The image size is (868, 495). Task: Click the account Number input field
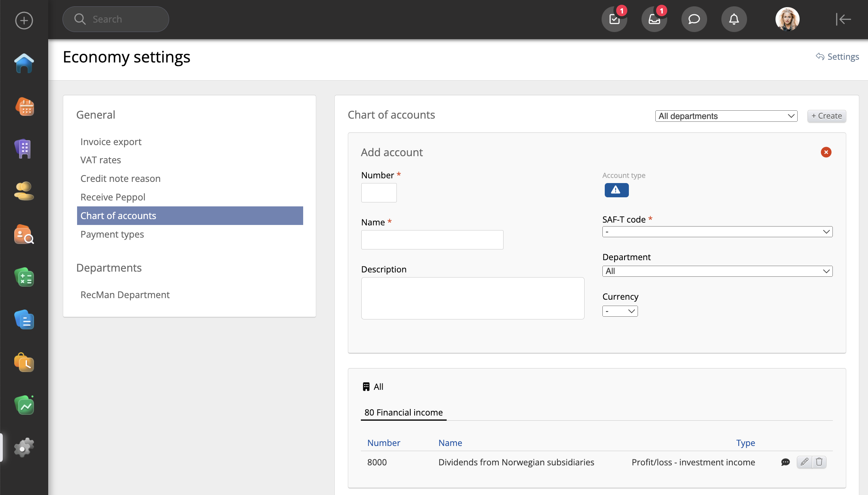tap(379, 193)
